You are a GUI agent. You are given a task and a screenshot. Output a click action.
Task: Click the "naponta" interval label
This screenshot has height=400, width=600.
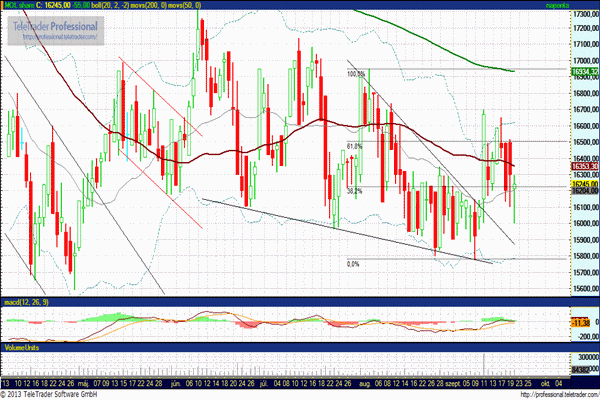point(557,5)
